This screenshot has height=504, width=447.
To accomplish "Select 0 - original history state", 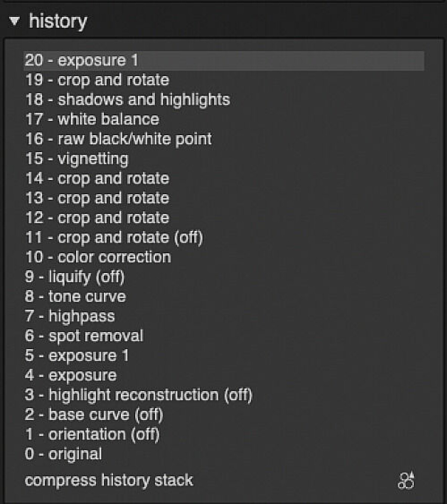I will [x=224, y=454].
